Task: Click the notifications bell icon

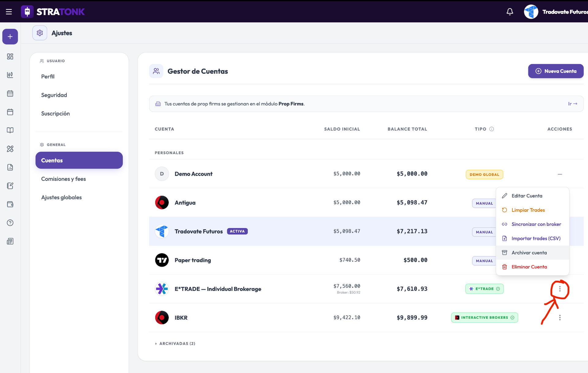Action: pos(510,12)
